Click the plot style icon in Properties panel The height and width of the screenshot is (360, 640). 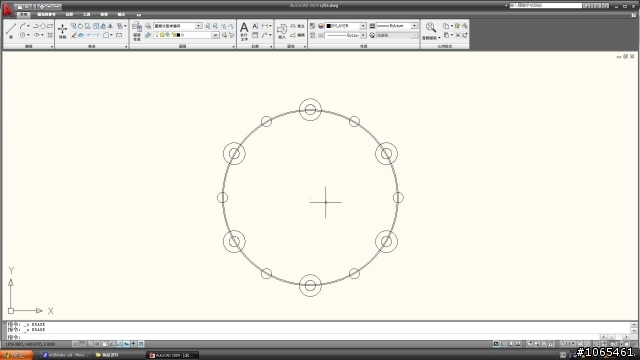click(x=372, y=35)
